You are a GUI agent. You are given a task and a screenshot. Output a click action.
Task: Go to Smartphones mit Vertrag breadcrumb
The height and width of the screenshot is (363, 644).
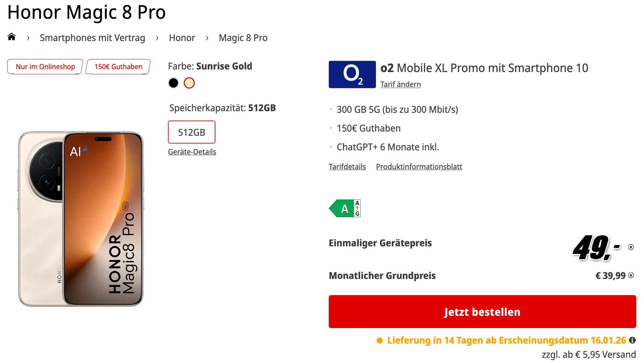coord(92,38)
